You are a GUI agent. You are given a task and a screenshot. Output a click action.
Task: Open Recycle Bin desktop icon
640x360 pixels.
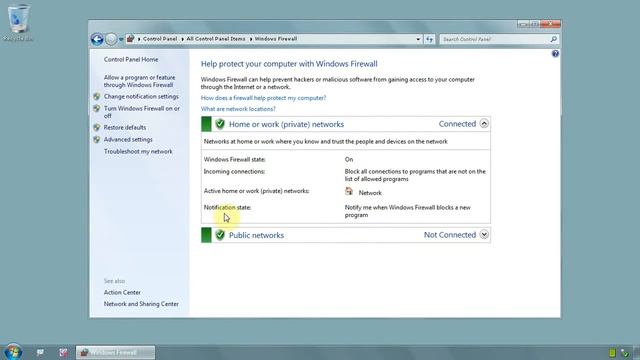[x=18, y=22]
